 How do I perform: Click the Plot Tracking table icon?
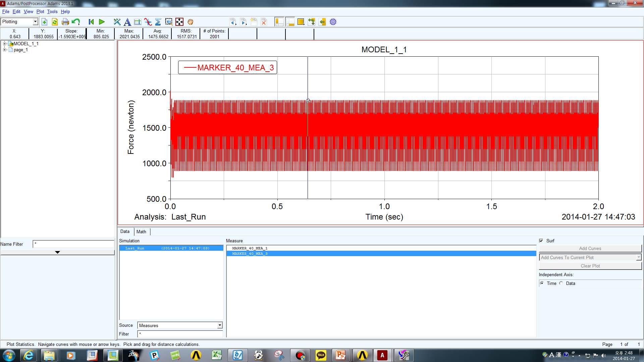pyautogui.click(x=138, y=22)
